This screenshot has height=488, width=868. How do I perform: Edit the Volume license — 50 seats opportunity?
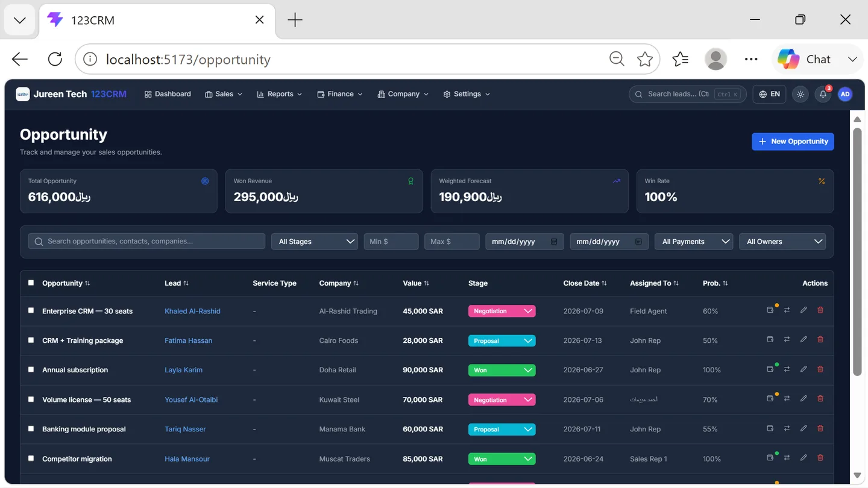coord(804,398)
